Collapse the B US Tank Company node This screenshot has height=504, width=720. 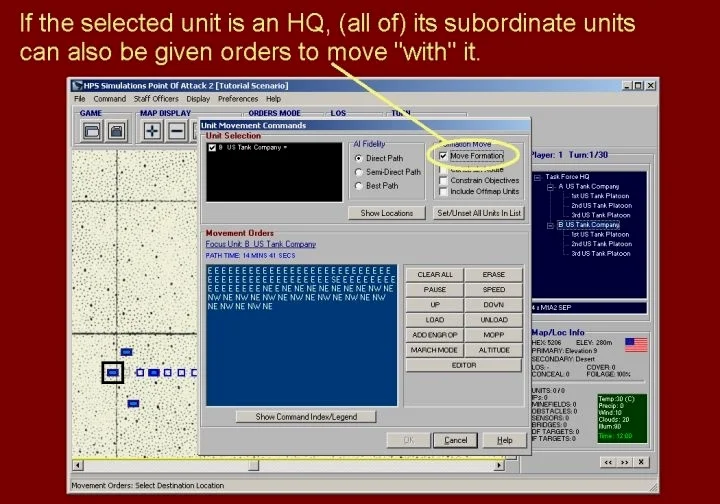[x=550, y=225]
